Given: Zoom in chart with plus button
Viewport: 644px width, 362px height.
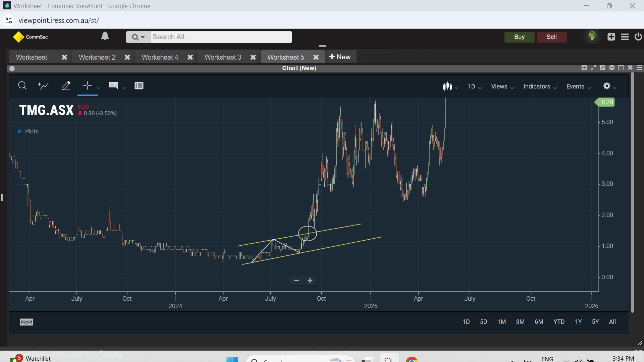Looking at the screenshot, I should [x=310, y=281].
